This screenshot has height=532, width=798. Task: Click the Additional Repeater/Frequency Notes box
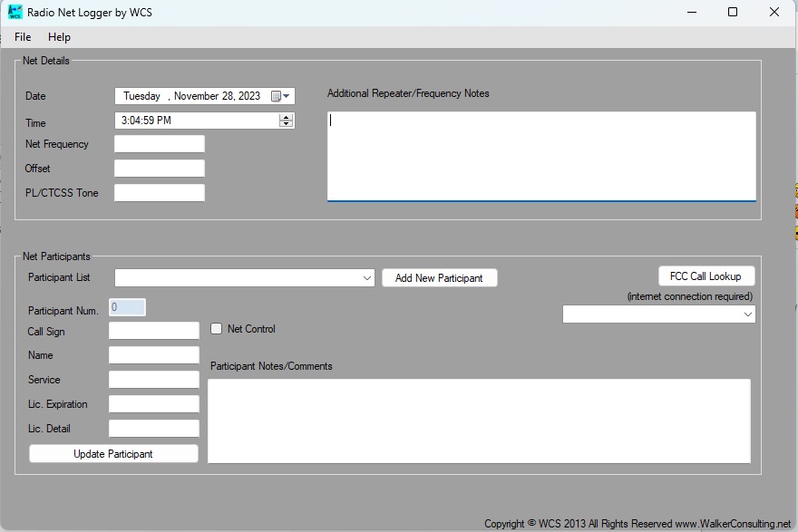pyautogui.click(x=540, y=156)
